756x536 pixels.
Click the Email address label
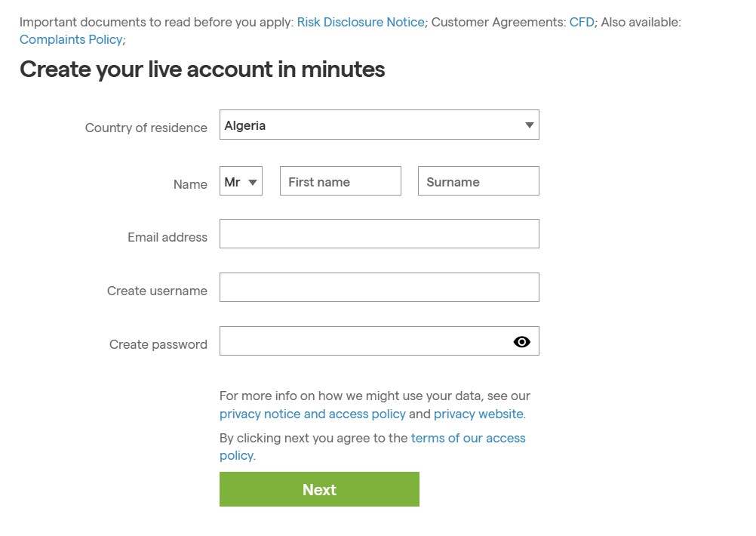point(167,237)
